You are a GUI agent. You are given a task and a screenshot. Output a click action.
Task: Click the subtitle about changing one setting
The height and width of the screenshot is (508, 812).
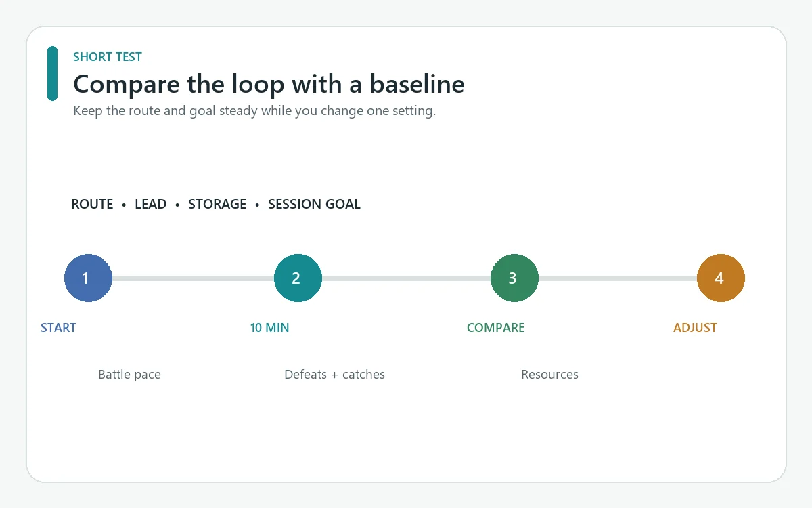(254, 110)
